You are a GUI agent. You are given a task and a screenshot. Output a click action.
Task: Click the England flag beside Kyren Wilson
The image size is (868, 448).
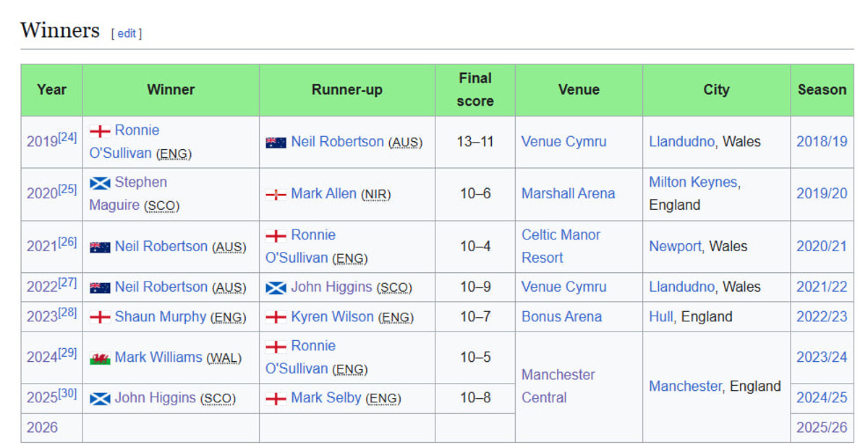click(x=276, y=317)
